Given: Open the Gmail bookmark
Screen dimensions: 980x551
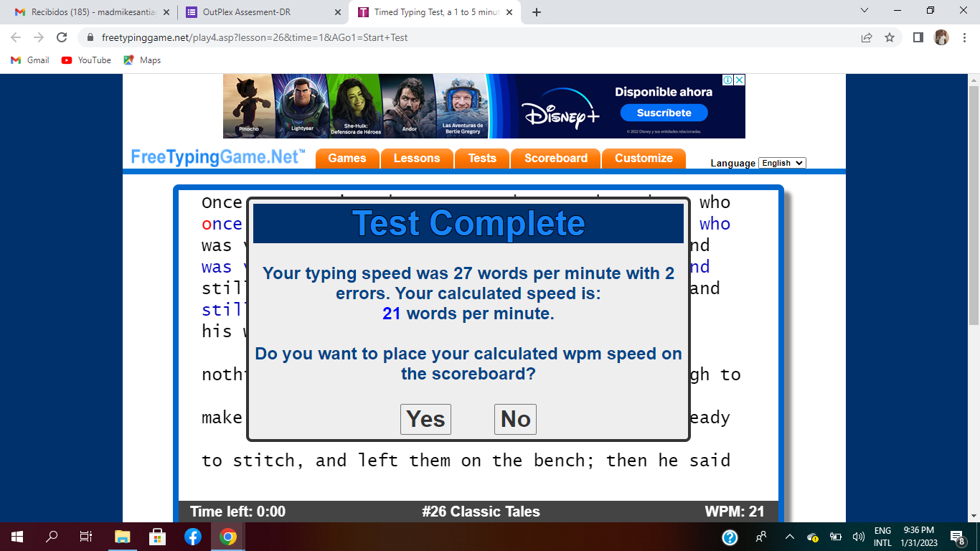Looking at the screenshot, I should click(30, 60).
